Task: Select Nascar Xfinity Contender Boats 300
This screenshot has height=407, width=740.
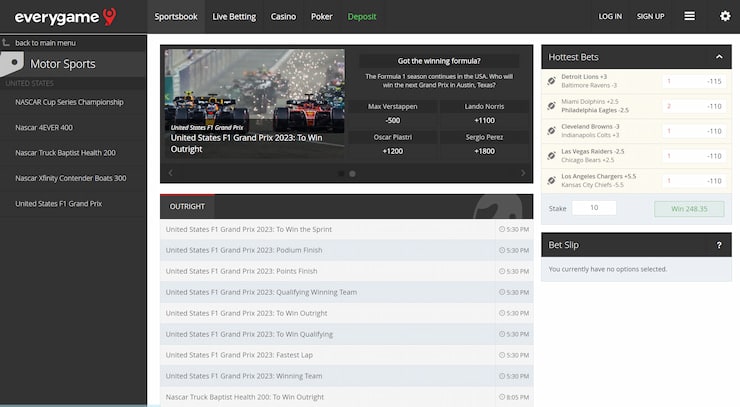Action: point(71,178)
